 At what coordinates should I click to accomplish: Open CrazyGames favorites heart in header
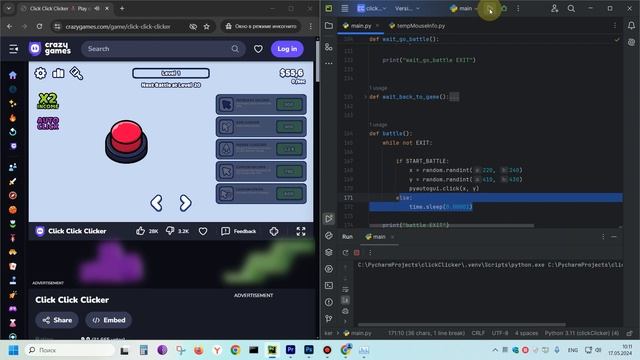[x=258, y=49]
